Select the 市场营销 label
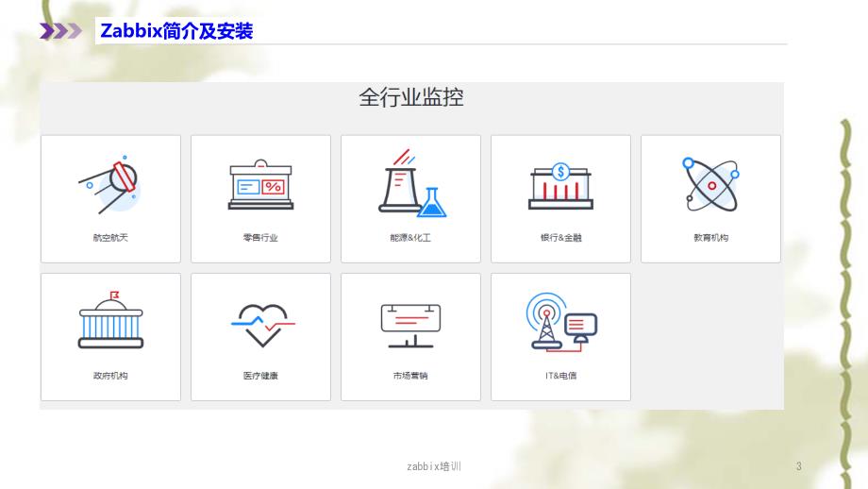Image resolution: width=868 pixels, height=489 pixels. tap(410, 376)
